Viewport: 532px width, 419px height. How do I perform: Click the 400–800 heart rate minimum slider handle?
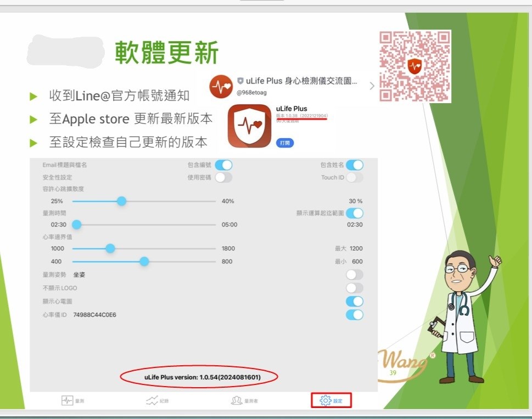144,262
